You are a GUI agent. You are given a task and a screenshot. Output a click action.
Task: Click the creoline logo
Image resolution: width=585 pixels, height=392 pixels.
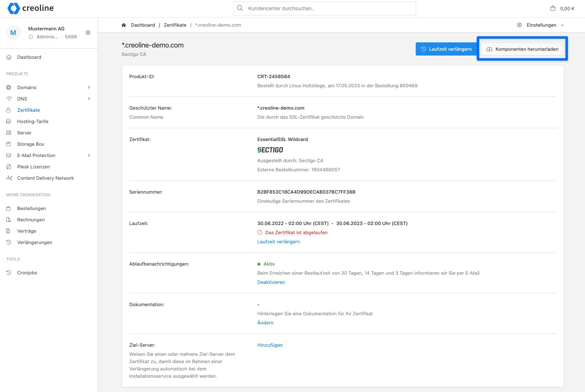click(31, 8)
